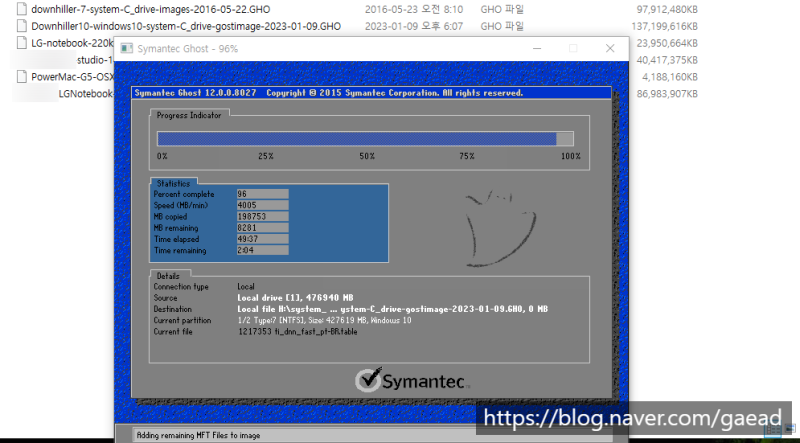Viewport: 800px width, 443px height.
Task: Click the Current file fi_dnn_fast_pt-BR.table text
Action: click(298, 332)
